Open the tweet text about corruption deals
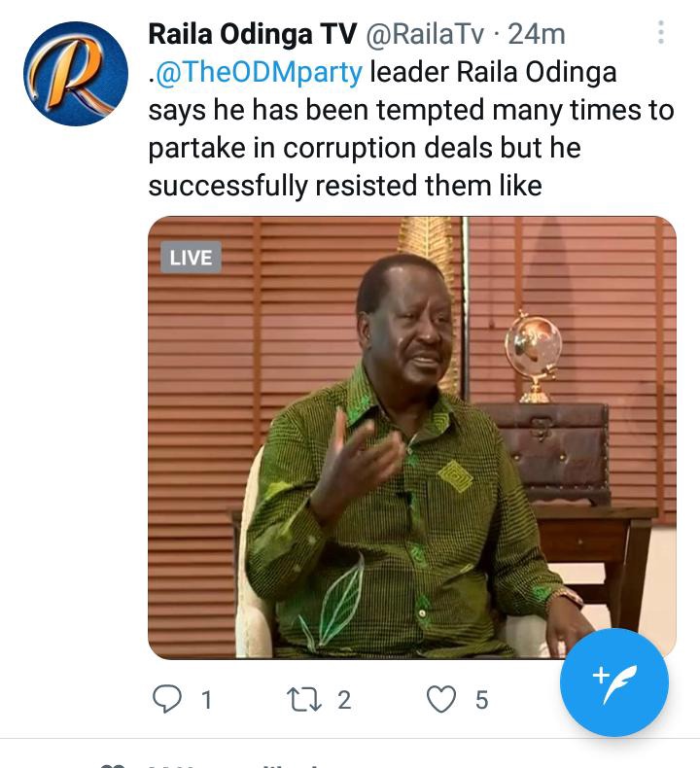The width and height of the screenshot is (700, 768). 411,129
